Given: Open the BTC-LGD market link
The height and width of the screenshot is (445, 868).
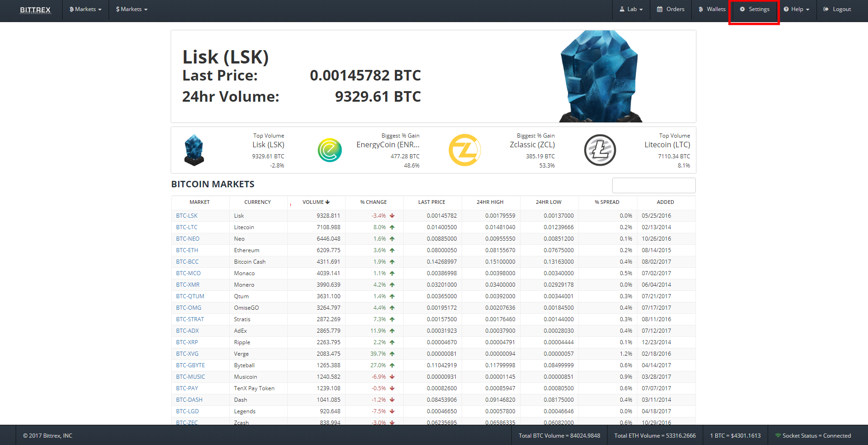Looking at the screenshot, I should point(187,411).
